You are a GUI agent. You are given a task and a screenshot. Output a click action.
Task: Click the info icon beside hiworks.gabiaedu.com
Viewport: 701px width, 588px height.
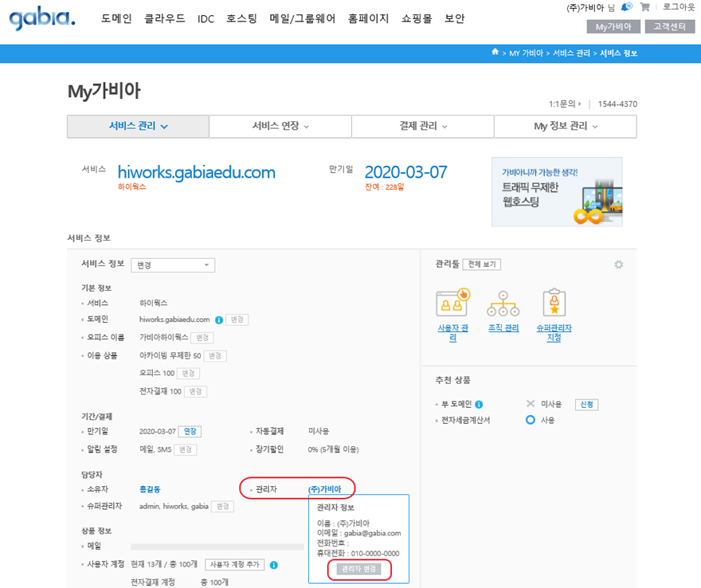[x=218, y=319]
